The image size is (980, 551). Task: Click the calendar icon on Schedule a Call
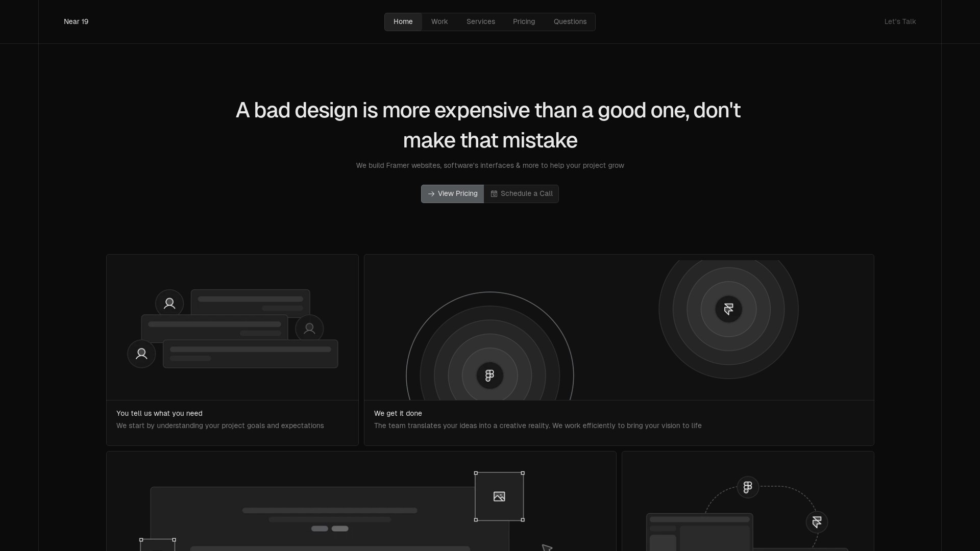[494, 194]
